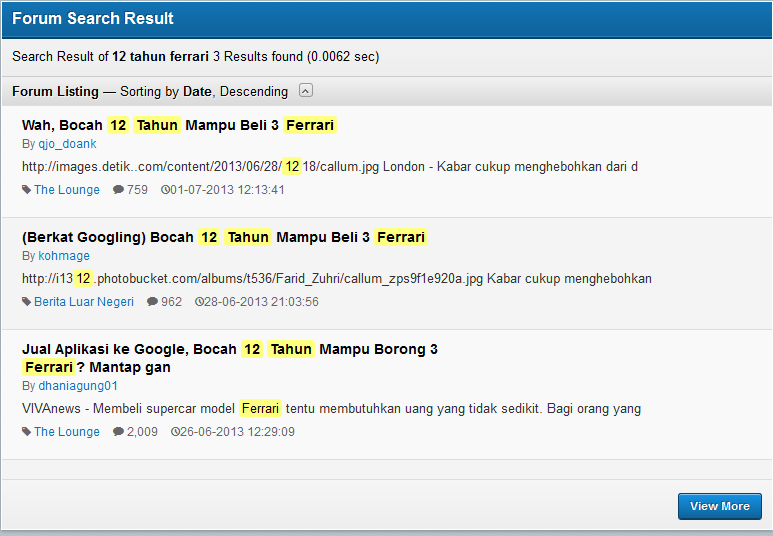This screenshot has width=773, height=536.
Task: Click comment bubble icon next to 2,009
Action: tap(118, 432)
